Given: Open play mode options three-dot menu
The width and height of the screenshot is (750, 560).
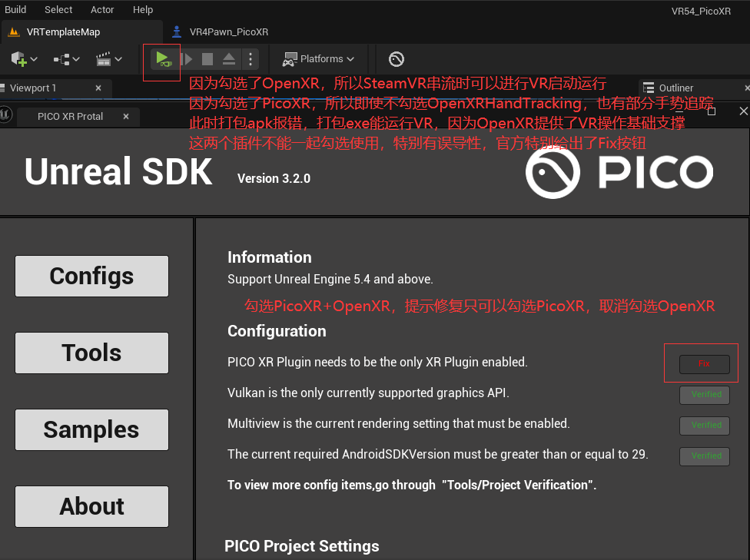Looking at the screenshot, I should [251, 59].
